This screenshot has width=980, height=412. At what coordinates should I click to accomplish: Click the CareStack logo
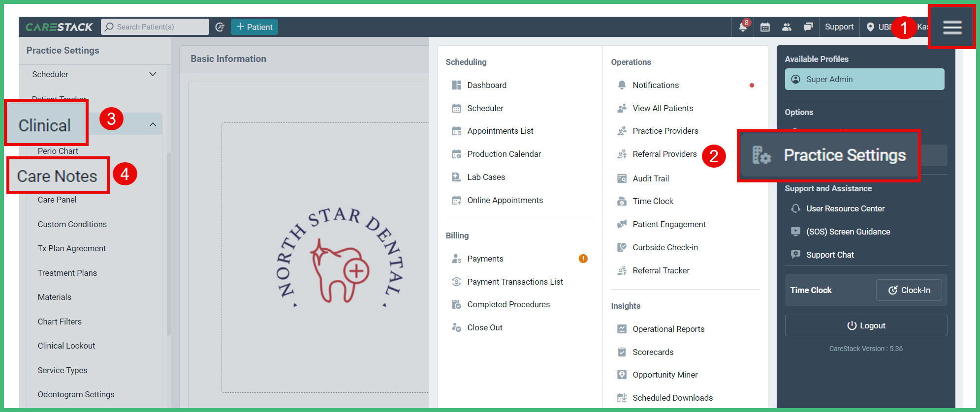[59, 27]
